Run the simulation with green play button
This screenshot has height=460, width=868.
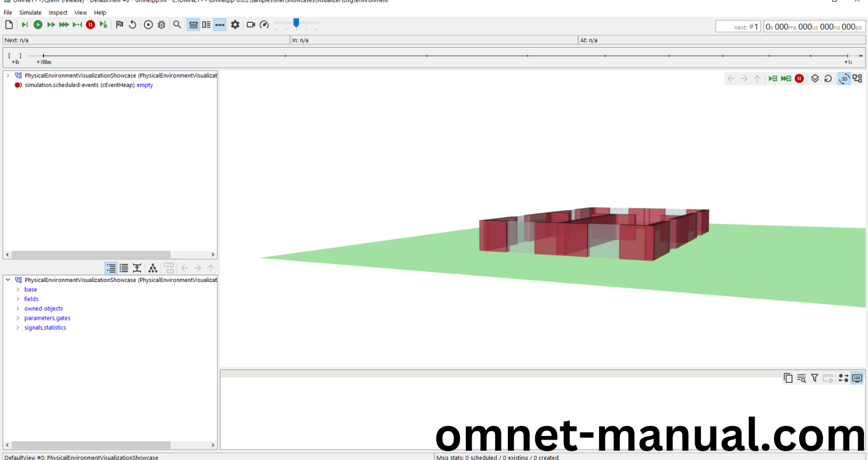point(38,25)
